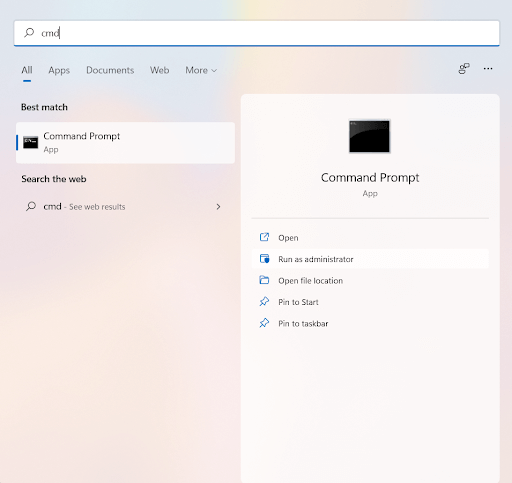The height and width of the screenshot is (483, 512).
Task: Click the large Command Prompt preview icon
Action: pyautogui.click(x=369, y=136)
